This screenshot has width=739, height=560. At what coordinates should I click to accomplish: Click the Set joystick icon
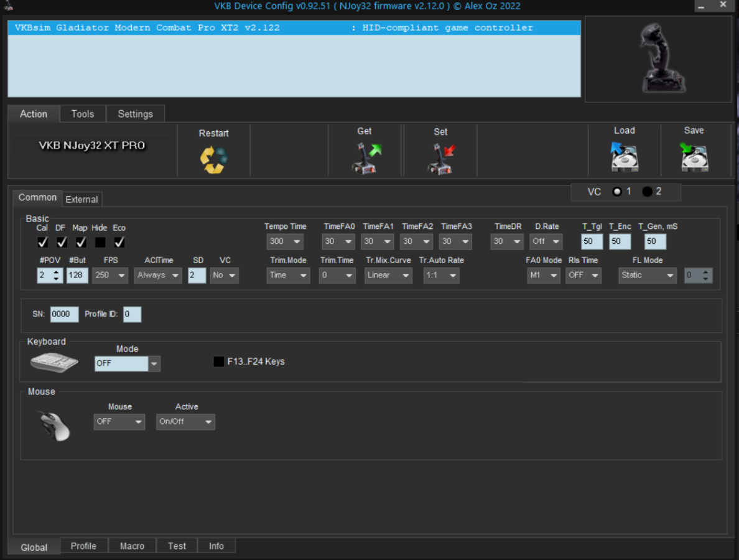tap(442, 159)
